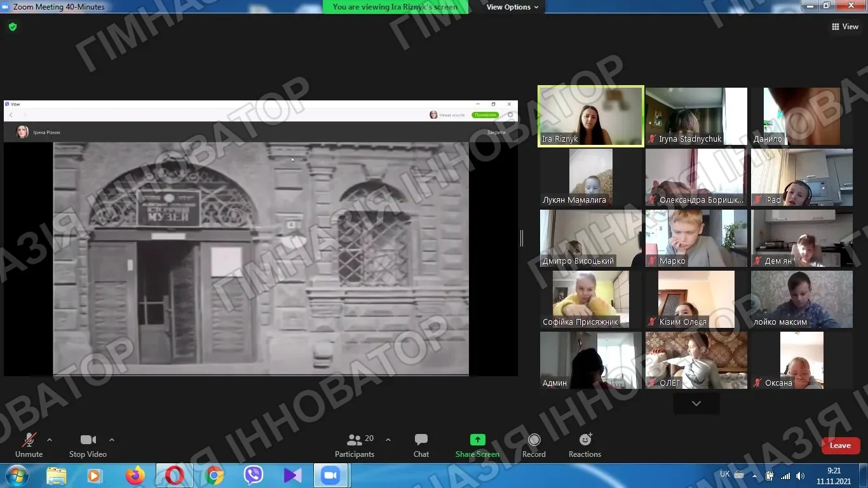Open the Windows Start menu
Viewport: 868px width, 488px height.
(x=16, y=475)
